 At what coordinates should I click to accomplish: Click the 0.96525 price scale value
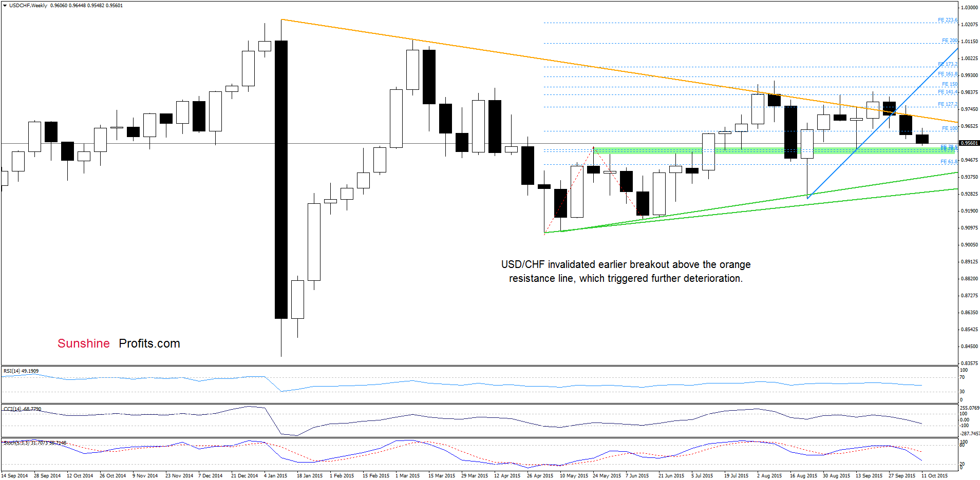[x=969, y=126]
